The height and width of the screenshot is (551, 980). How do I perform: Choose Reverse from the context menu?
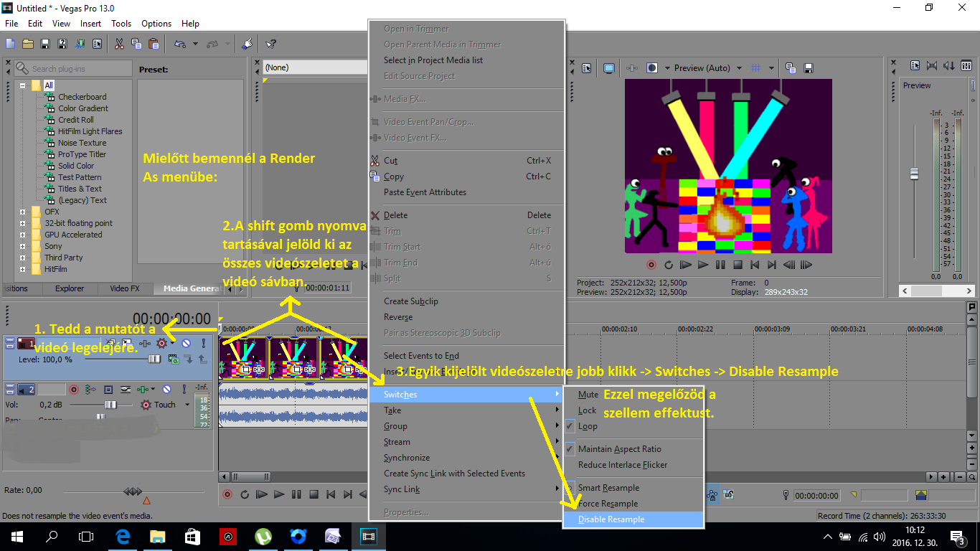click(x=466, y=317)
